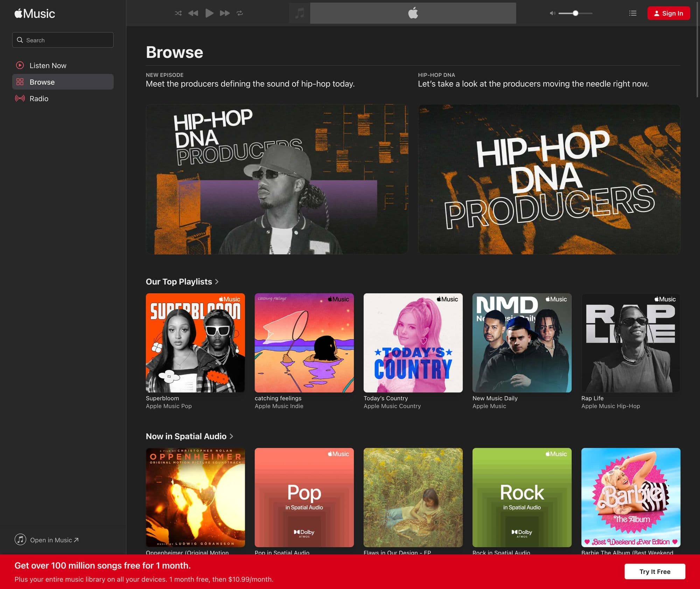Viewport: 700px width, 589px height.
Task: Click the Search input field
Action: [x=62, y=40]
